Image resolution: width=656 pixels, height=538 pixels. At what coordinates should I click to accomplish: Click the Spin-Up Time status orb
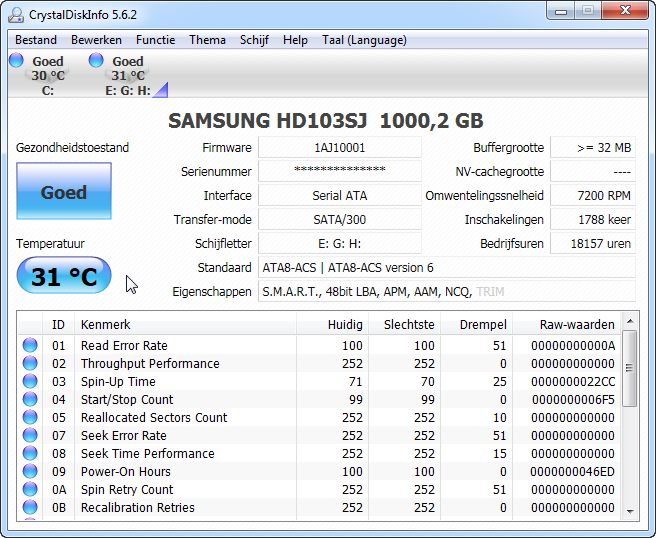pyautogui.click(x=30, y=382)
